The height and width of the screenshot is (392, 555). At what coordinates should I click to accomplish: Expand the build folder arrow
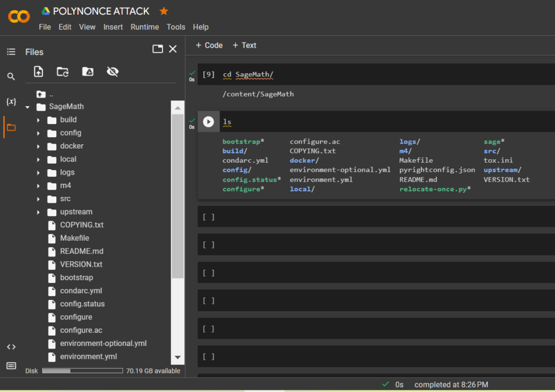[38, 120]
